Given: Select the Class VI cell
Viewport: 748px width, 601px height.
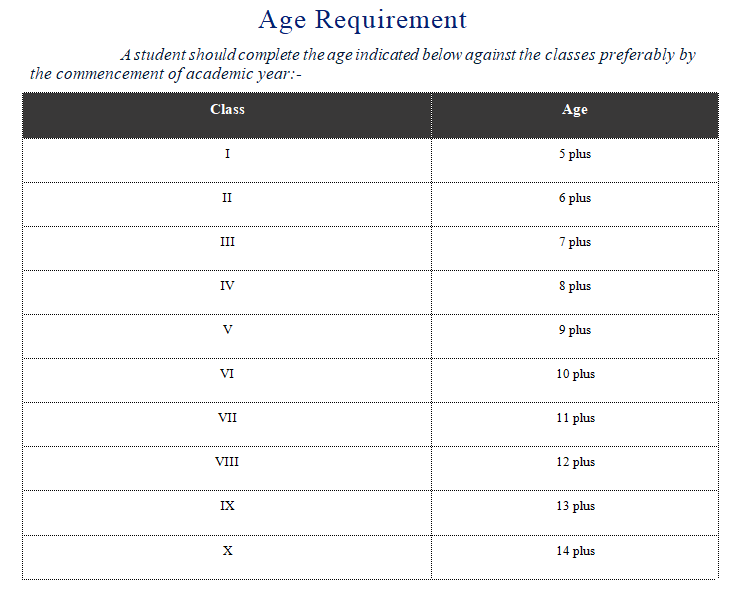Looking at the screenshot, I should [x=227, y=380].
